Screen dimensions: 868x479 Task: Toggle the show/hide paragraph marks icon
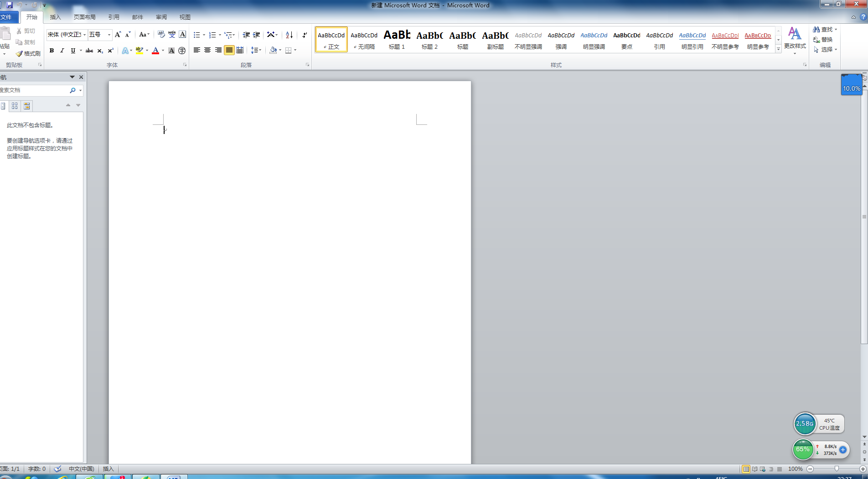[x=304, y=34]
